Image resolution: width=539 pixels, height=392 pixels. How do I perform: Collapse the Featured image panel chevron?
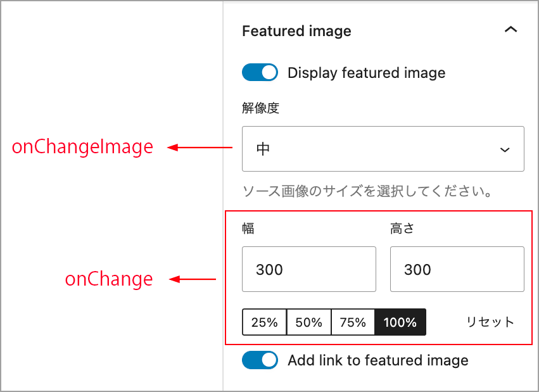(510, 30)
